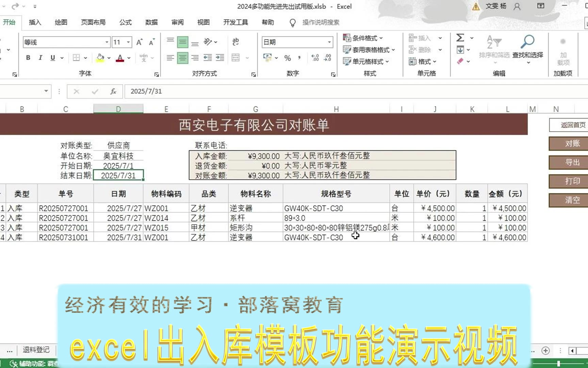Switch to the 数据 tab
The image size is (588, 368).
[x=151, y=22]
